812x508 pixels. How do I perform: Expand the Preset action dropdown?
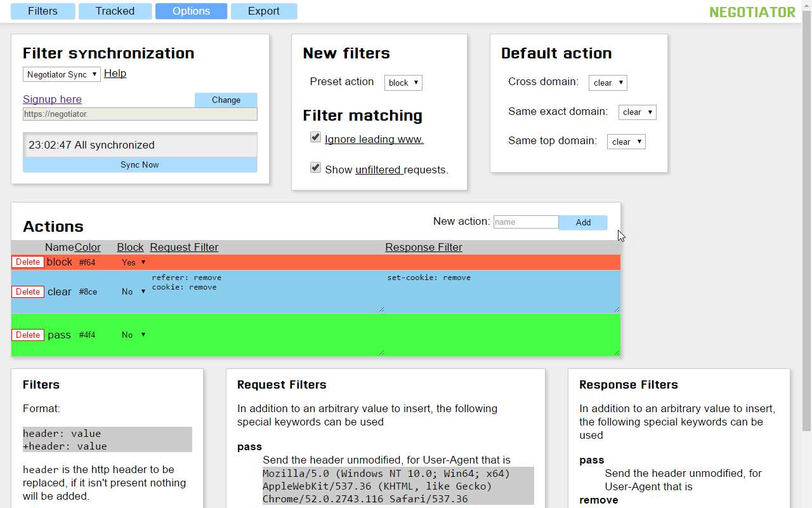(x=403, y=83)
